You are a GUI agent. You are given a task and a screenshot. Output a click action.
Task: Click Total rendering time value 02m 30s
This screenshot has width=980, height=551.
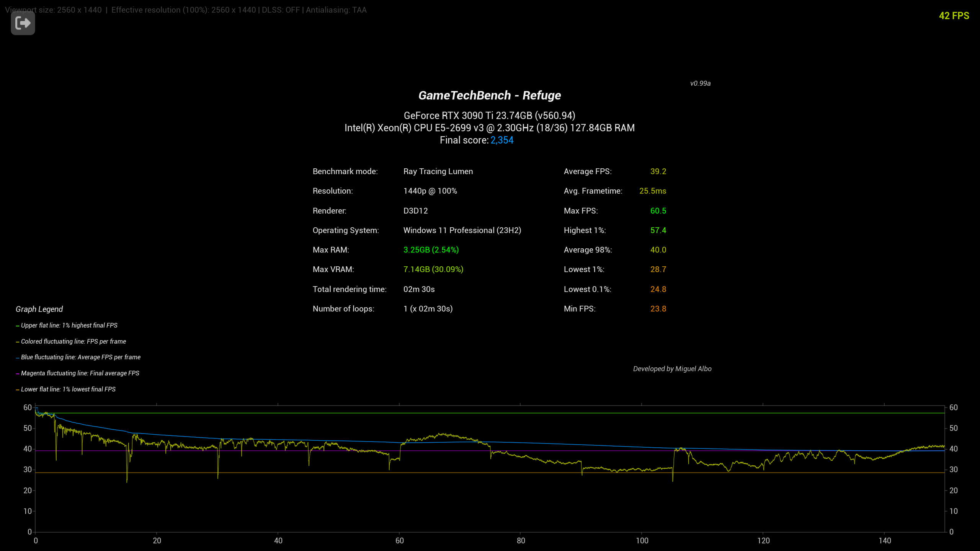click(419, 289)
